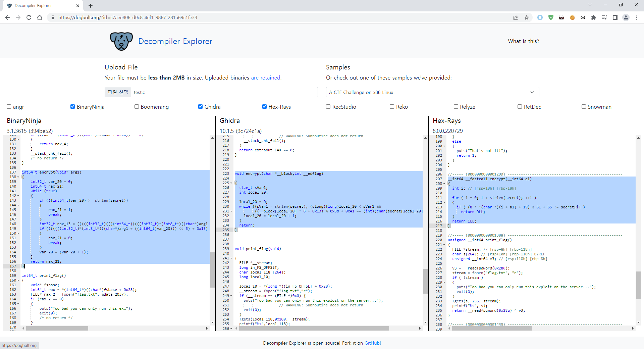Collapse Hex-Rays code fold at line 208
The height and width of the screenshot is (349, 644).
click(x=444, y=184)
